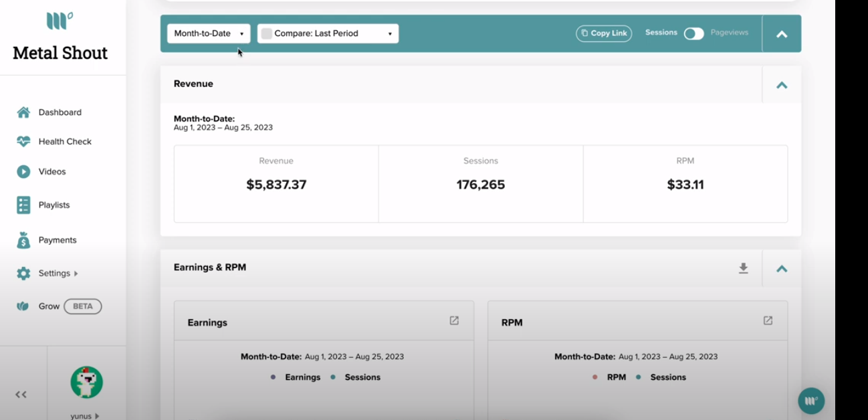Go to Payments menu item
Viewport: 868px width, 420px height.
58,240
